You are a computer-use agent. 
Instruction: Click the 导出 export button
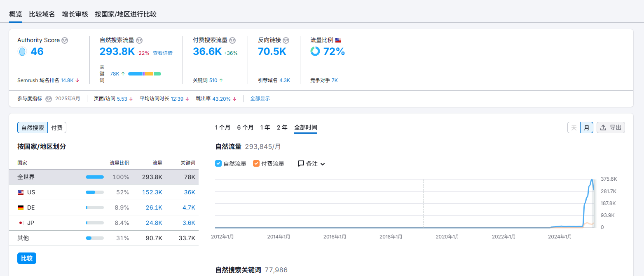(x=611, y=128)
